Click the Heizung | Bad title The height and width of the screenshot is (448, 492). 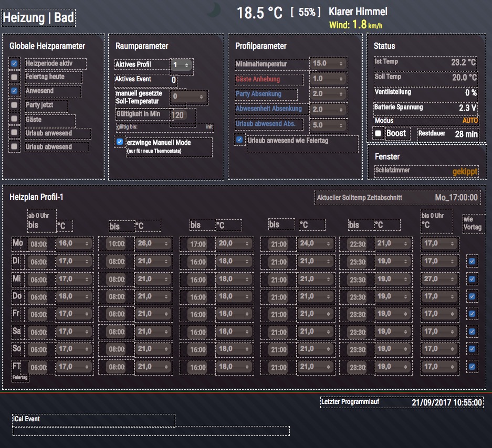(x=39, y=17)
